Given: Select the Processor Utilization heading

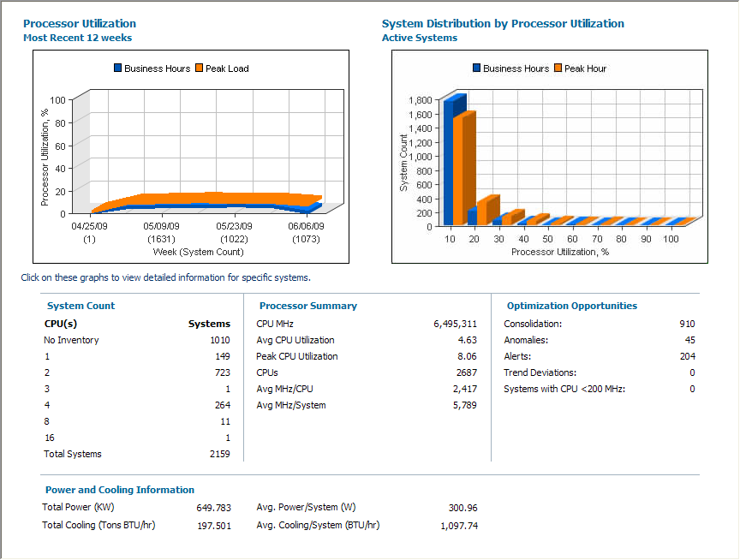Looking at the screenshot, I should [80, 24].
